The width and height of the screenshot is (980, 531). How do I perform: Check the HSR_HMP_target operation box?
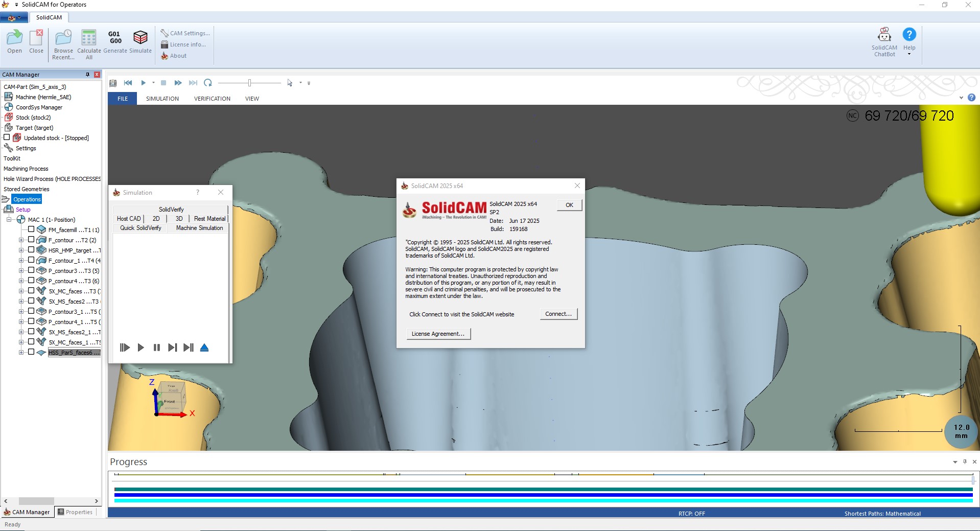point(31,250)
